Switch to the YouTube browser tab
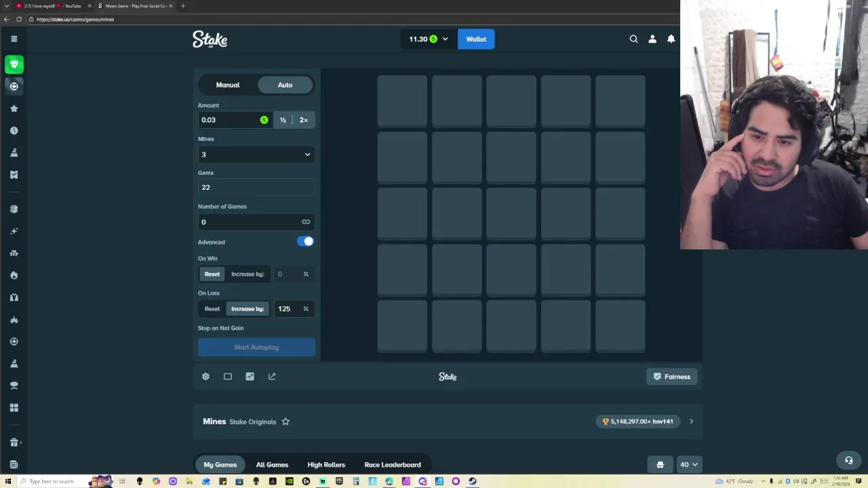Viewport: 868px width, 488px height. (x=52, y=5)
